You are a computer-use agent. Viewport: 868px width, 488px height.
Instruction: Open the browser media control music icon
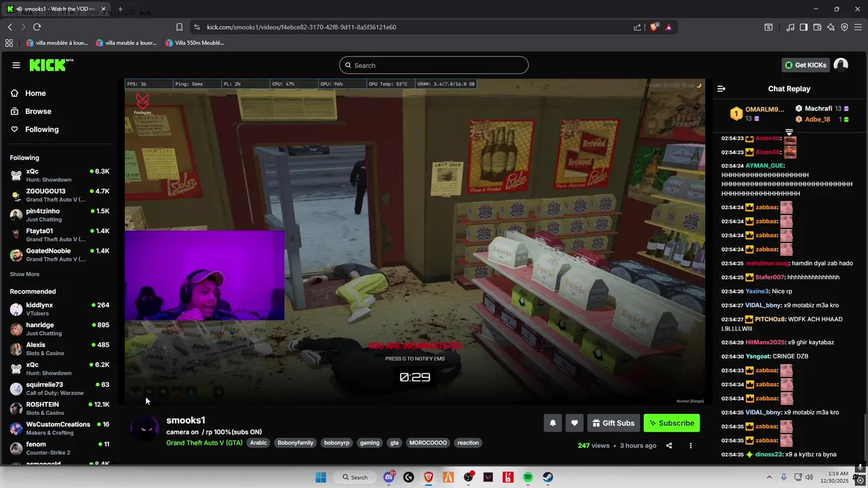click(790, 27)
